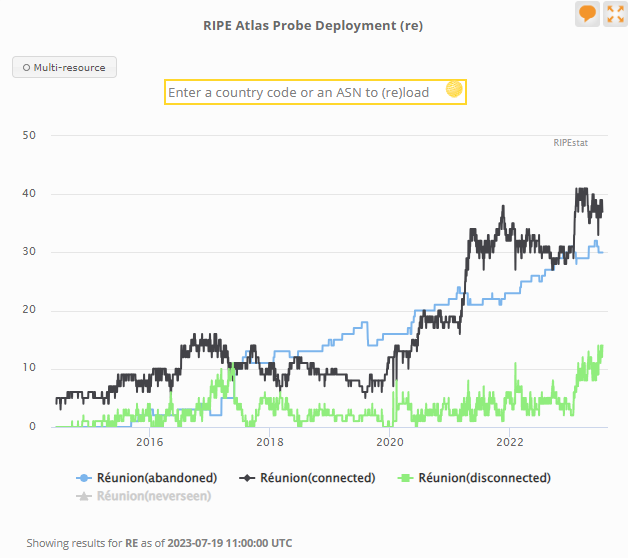Click the yellow loading globe icon
This screenshot has width=628, height=558.
454,89
